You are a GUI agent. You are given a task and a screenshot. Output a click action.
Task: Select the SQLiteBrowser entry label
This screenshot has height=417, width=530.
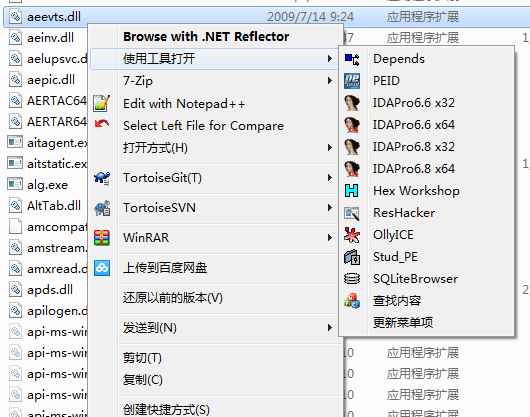click(415, 279)
